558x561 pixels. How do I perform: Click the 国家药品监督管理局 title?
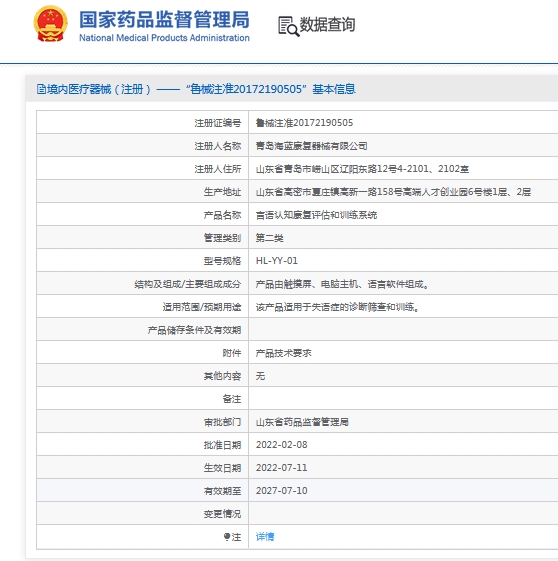(164, 19)
